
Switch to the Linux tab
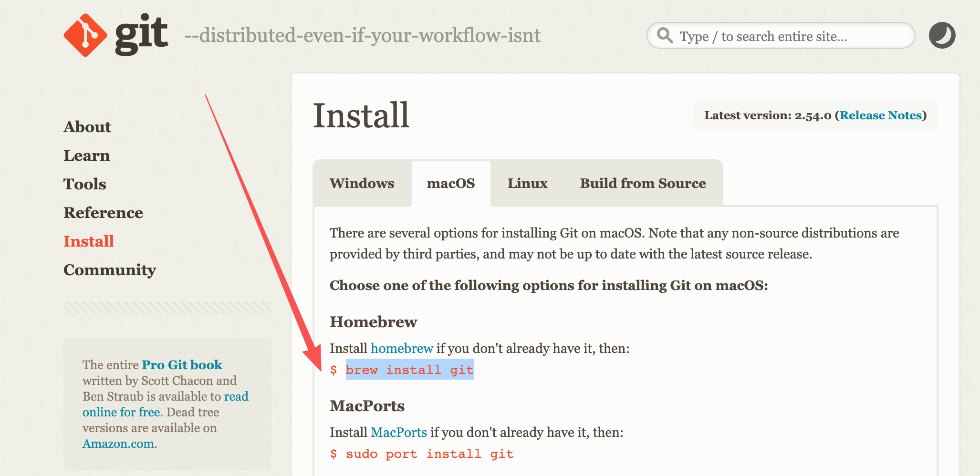(x=527, y=183)
